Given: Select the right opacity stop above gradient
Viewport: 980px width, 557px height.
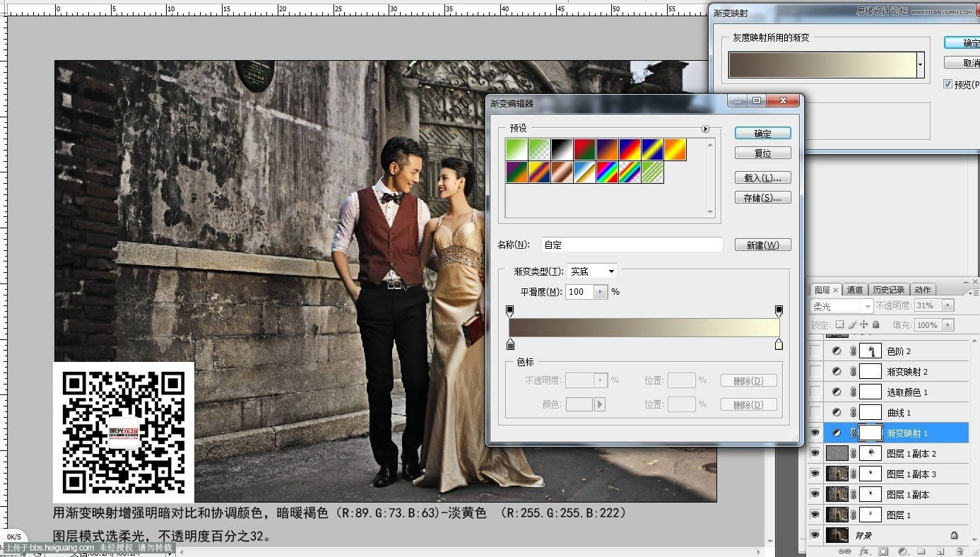Looking at the screenshot, I should (779, 311).
